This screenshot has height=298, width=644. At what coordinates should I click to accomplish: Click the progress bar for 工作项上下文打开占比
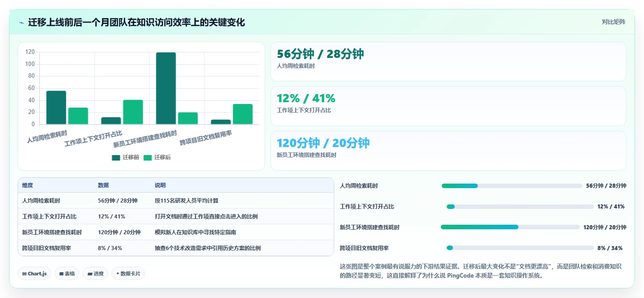point(520,207)
